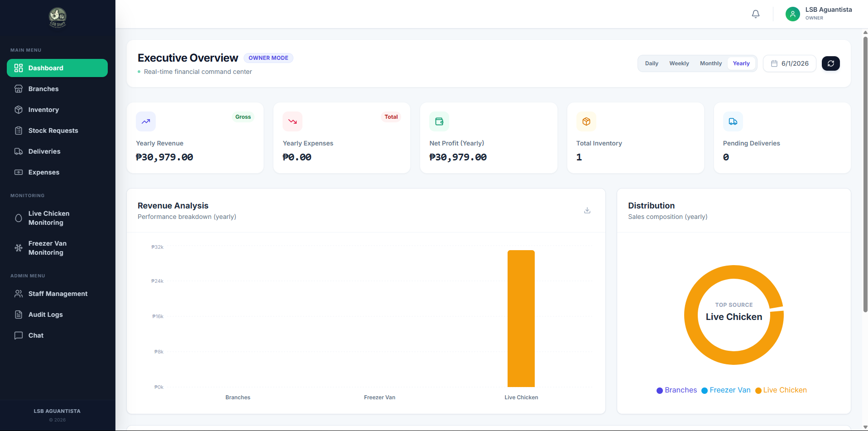Click the Yearly Expenses ₱0.00 value

point(297,157)
